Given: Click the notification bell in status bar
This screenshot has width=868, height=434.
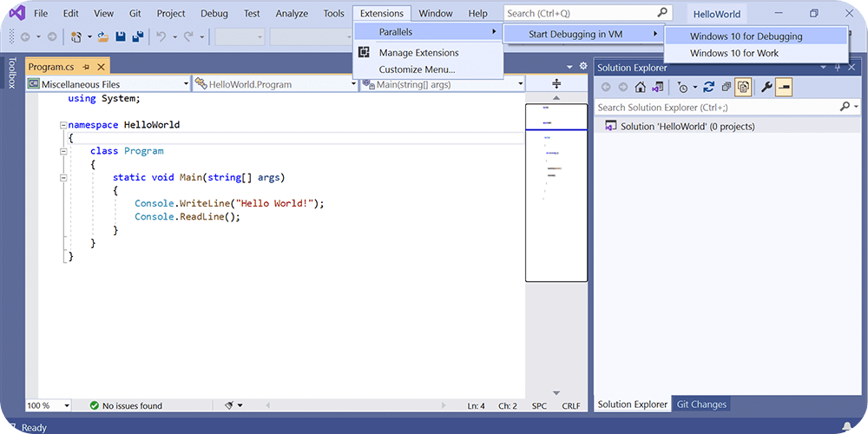Looking at the screenshot, I should (845, 427).
